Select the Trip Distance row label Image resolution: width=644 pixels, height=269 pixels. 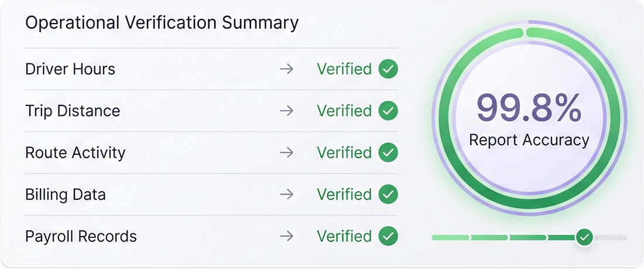(x=73, y=111)
